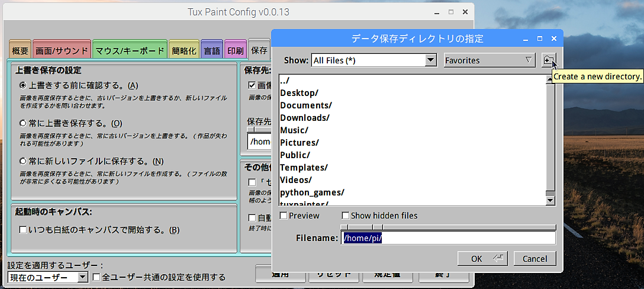
Task: Select the Music/ folder
Action: (294, 130)
